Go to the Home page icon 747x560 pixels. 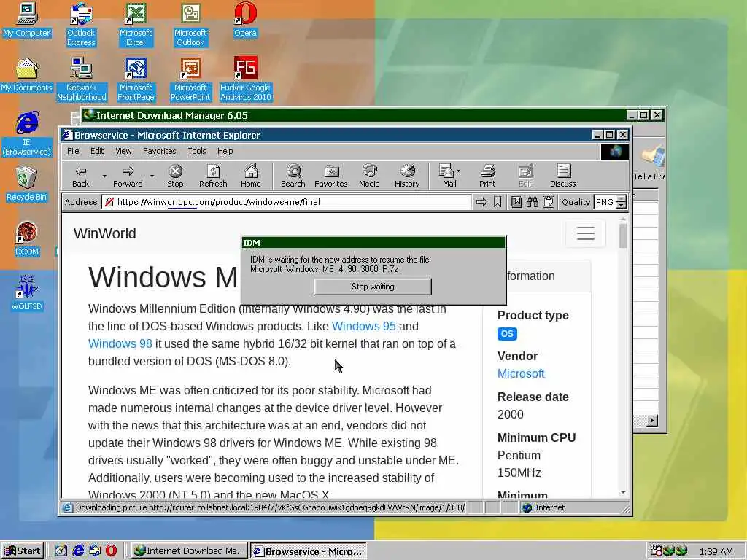click(251, 176)
